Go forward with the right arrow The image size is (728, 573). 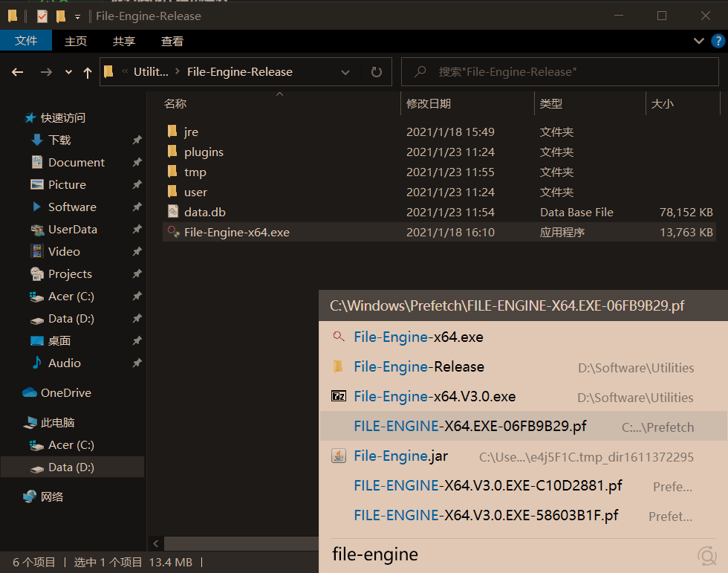pos(46,72)
